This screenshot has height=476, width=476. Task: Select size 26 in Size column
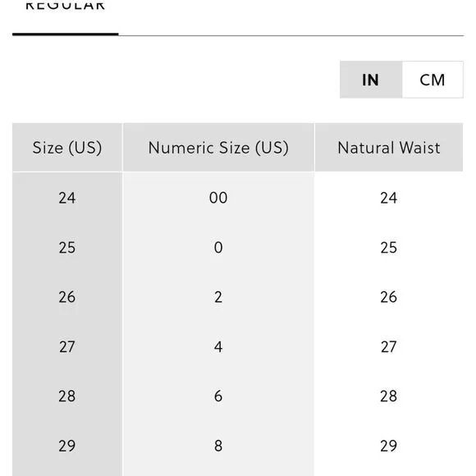[67, 297]
